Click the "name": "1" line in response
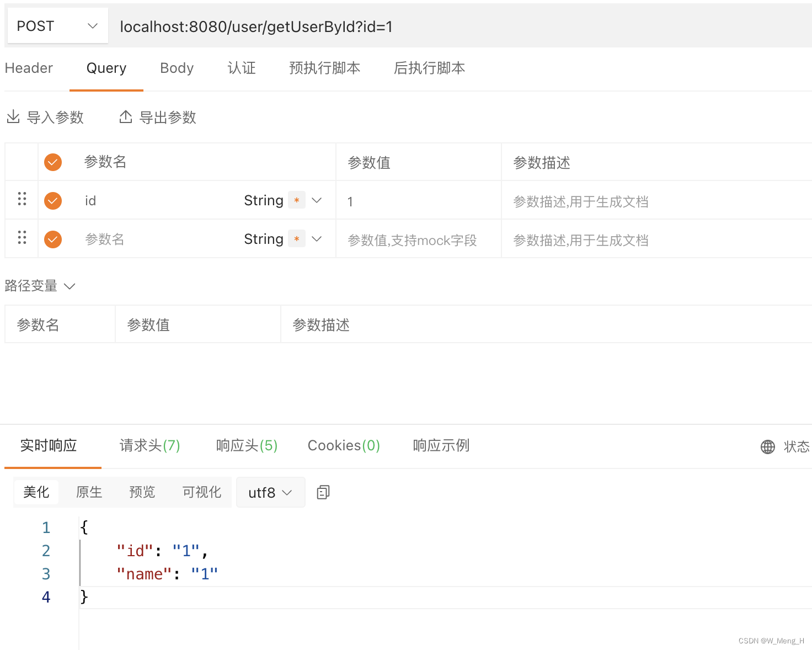This screenshot has height=650, width=812. click(x=167, y=574)
